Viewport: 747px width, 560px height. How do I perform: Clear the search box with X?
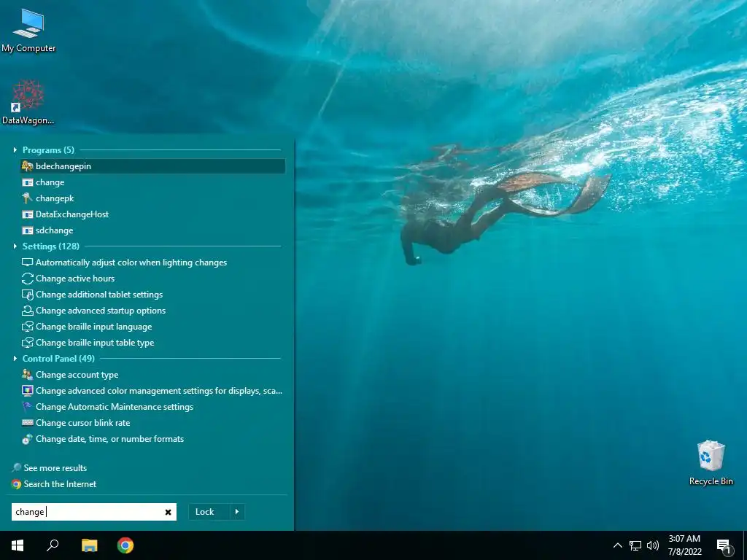tap(169, 513)
